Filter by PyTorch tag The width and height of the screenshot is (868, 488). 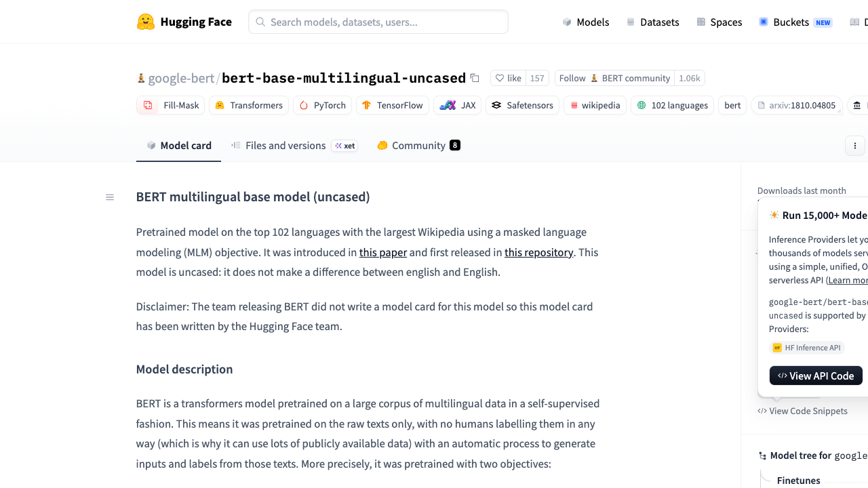[x=323, y=105]
